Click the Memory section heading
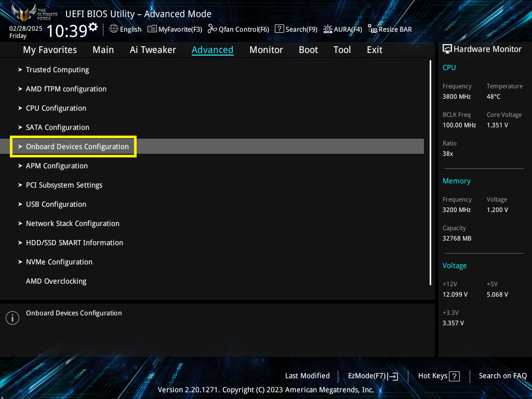 tap(456, 181)
